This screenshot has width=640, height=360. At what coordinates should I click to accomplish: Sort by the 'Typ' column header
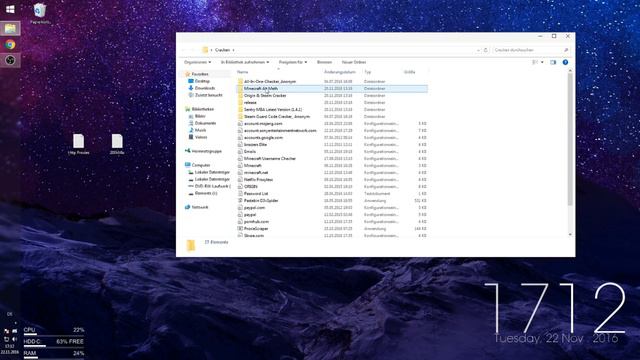(x=368, y=72)
